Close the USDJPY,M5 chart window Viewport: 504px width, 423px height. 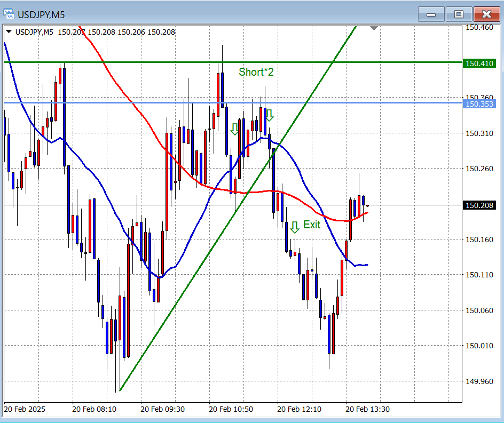486,14
